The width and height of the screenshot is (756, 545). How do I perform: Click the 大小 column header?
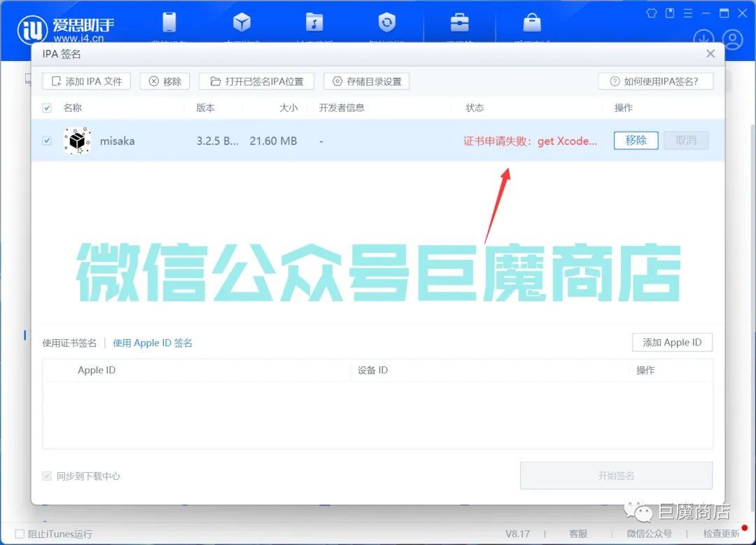pyautogui.click(x=288, y=108)
